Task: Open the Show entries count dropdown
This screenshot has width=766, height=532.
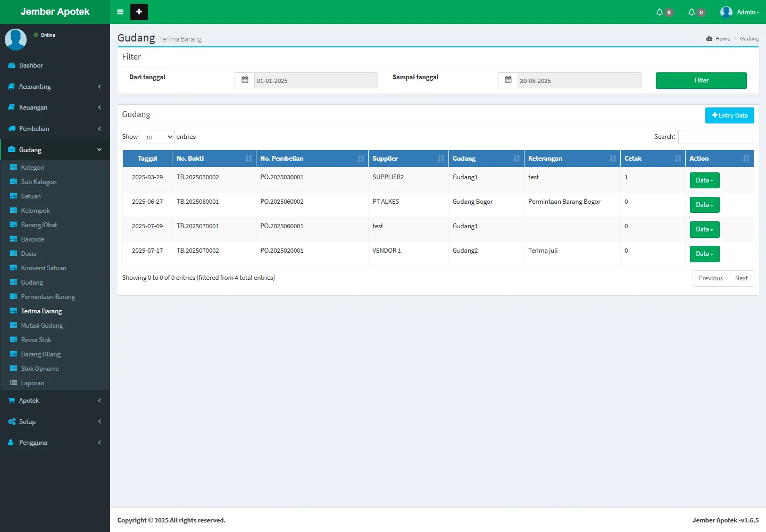Action: [x=157, y=137]
